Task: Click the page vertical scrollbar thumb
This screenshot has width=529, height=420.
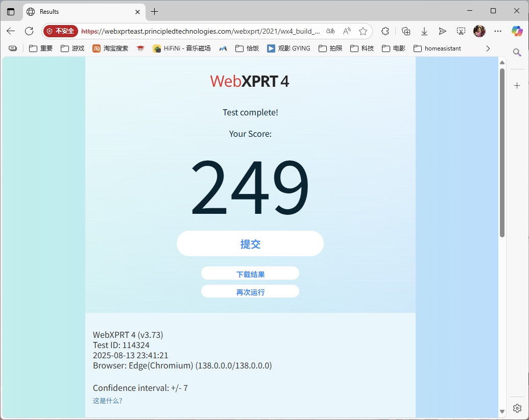Action: pyautogui.click(x=502, y=153)
